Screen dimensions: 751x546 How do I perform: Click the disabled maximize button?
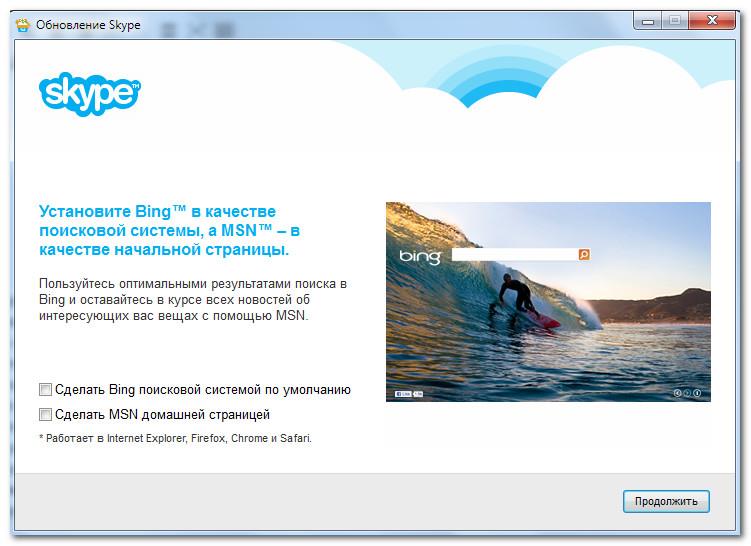674,18
